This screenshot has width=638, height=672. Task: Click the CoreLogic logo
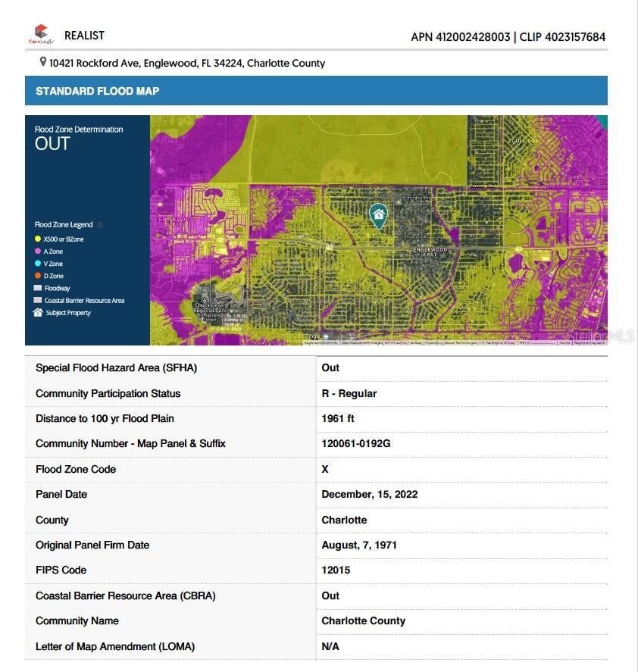coord(42,33)
